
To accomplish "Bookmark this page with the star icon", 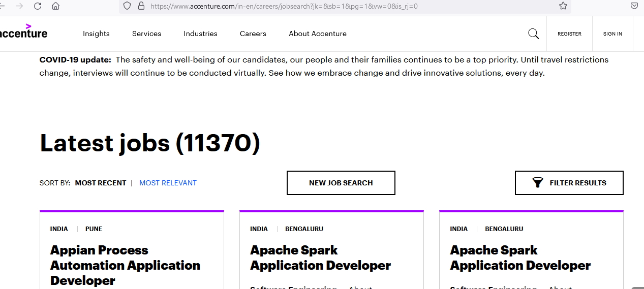I will [563, 6].
